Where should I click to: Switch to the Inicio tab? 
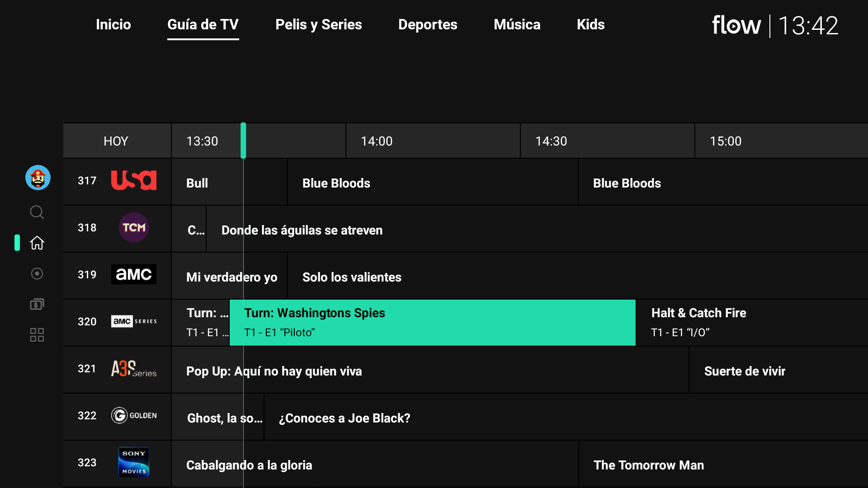point(113,24)
